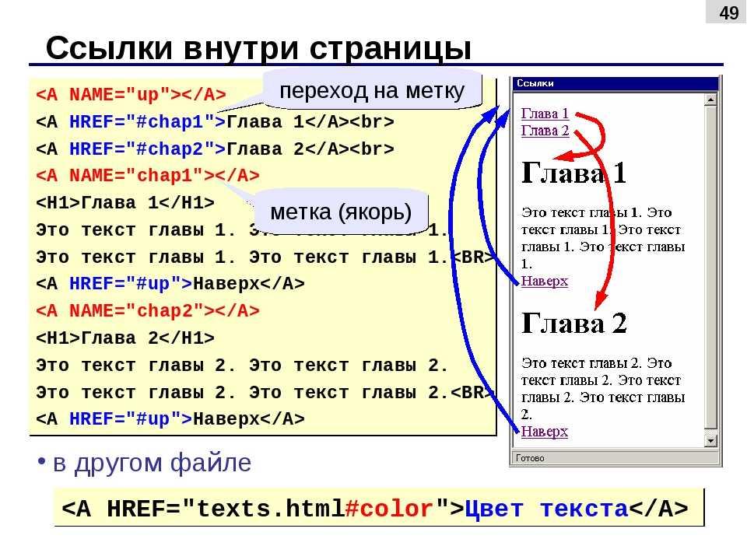Viewport: 747px width, 560px height.
Task: Click the scrollbar down arrow
Action: (710, 441)
